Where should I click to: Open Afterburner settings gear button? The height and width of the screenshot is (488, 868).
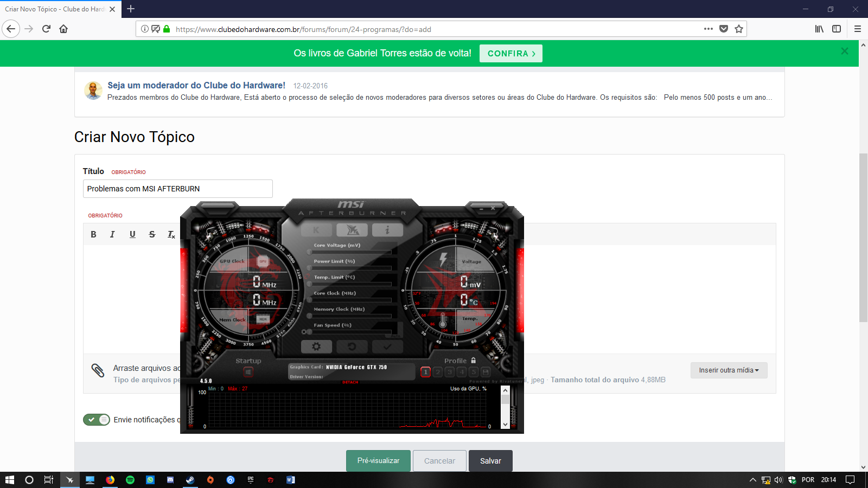click(316, 346)
